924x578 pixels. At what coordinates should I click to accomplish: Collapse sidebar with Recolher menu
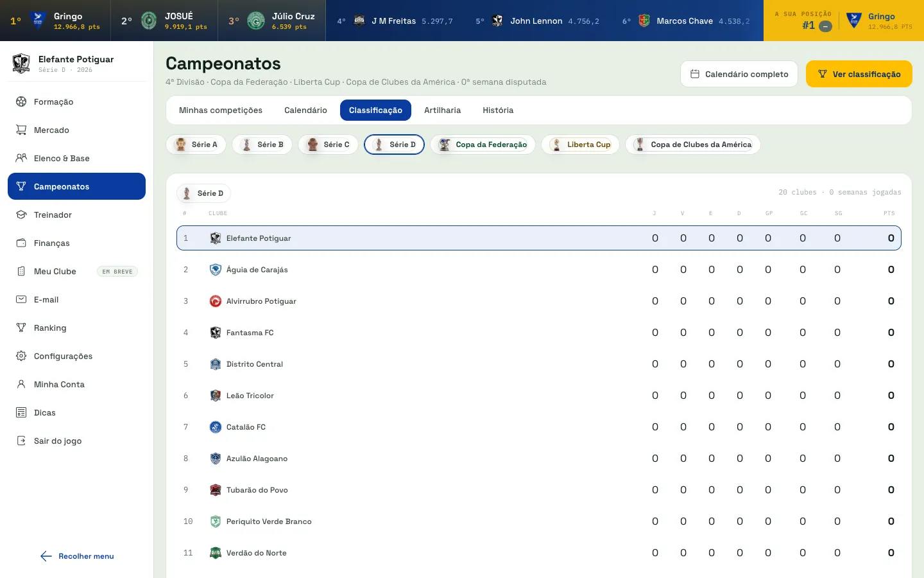77,556
